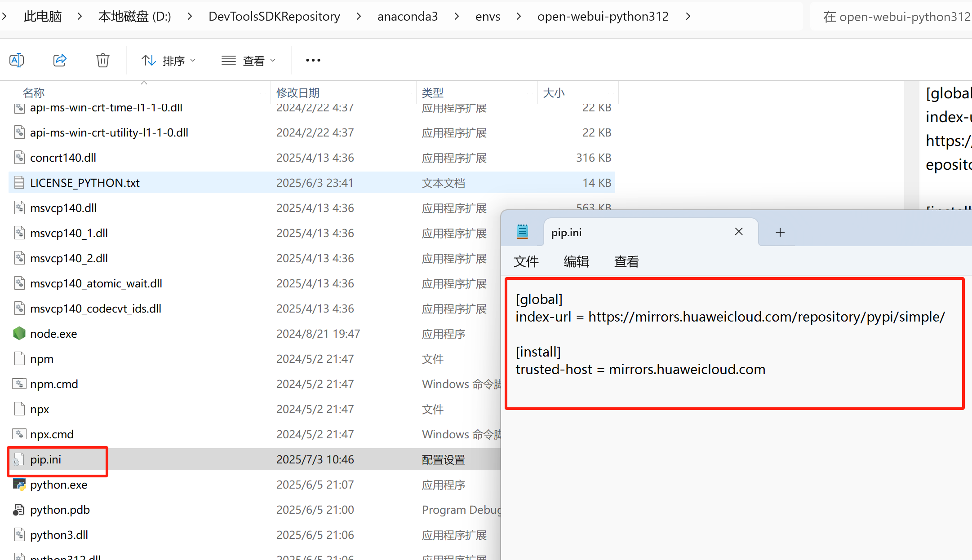Open the 文件 menu in Notepad

tap(526, 261)
